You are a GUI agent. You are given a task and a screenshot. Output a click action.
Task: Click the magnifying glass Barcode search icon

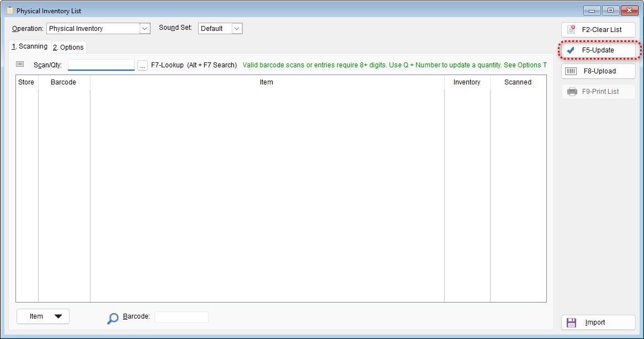(113, 318)
